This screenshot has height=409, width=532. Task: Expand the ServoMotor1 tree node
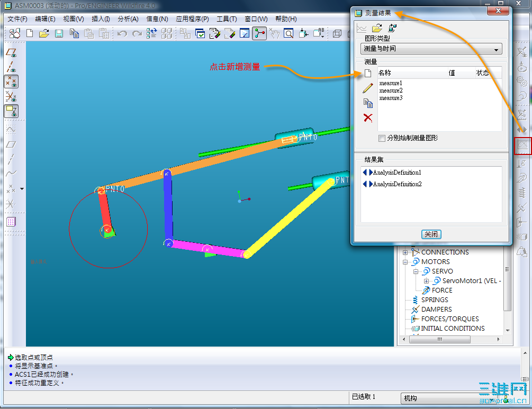(426, 281)
